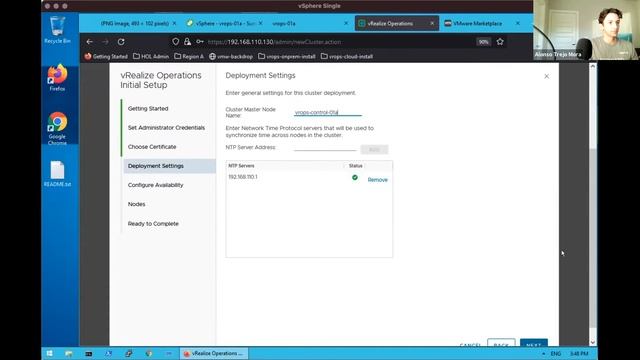This screenshot has height=360, width=640.
Task: Open the Region A bookmark folder
Action: [x=189, y=56]
